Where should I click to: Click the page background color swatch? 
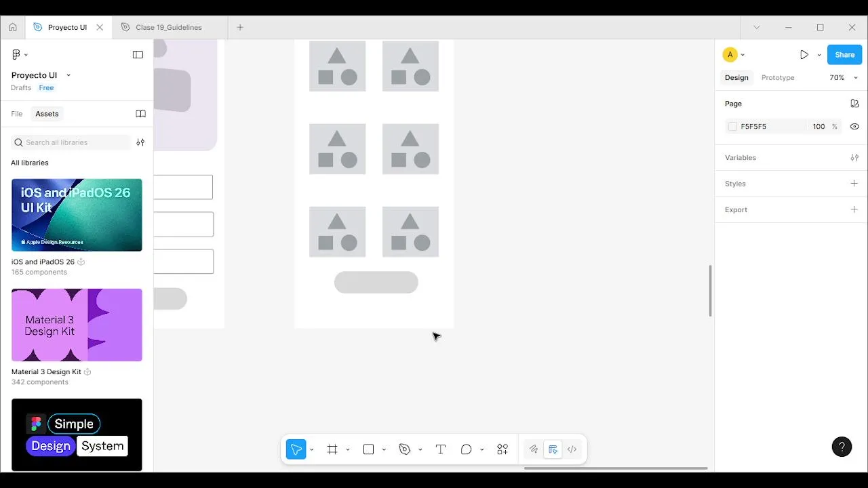pos(732,127)
